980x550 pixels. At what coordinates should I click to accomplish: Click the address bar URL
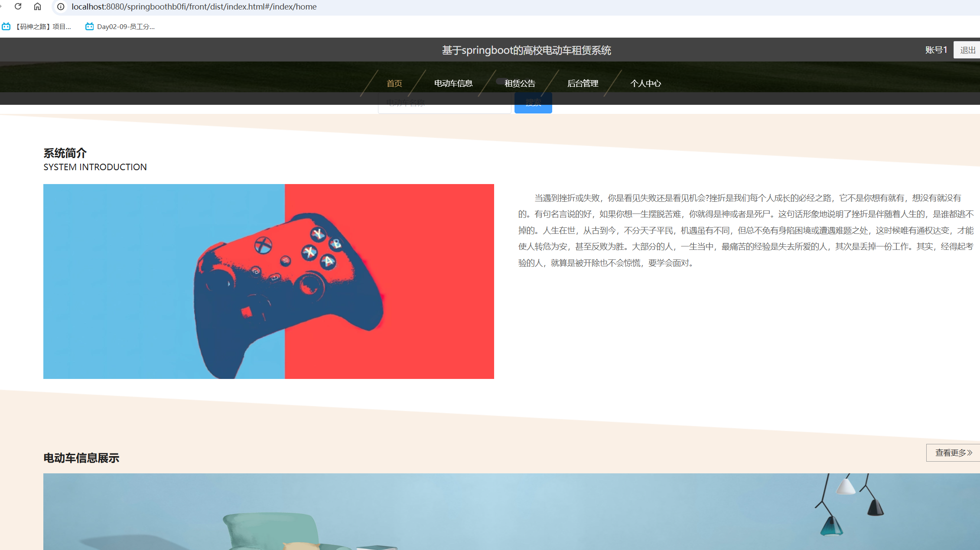pos(194,6)
